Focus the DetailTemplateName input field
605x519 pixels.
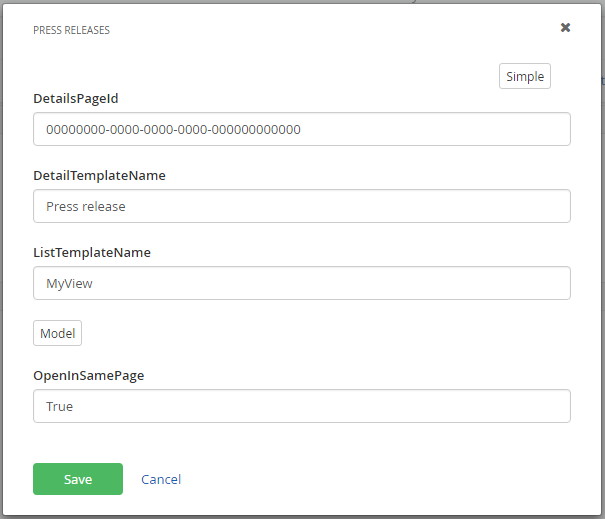[x=302, y=206]
